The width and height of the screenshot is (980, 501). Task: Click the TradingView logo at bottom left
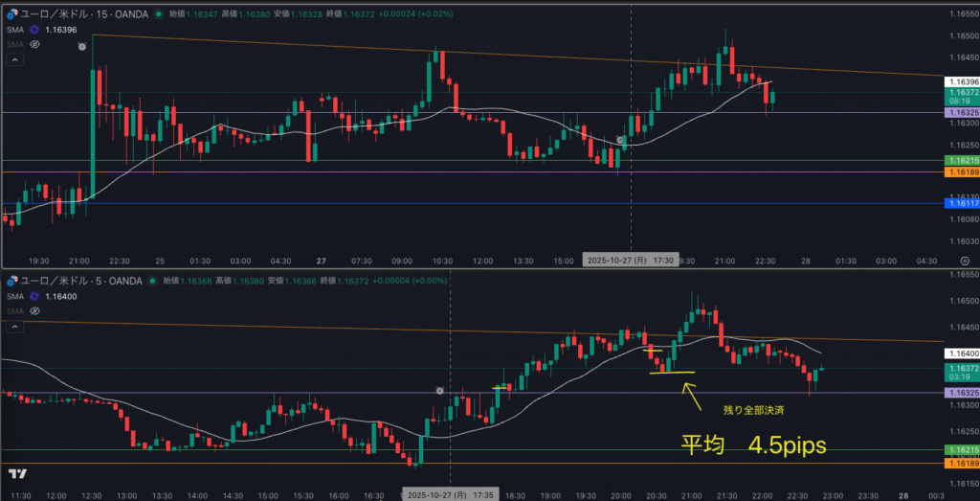pos(16,474)
